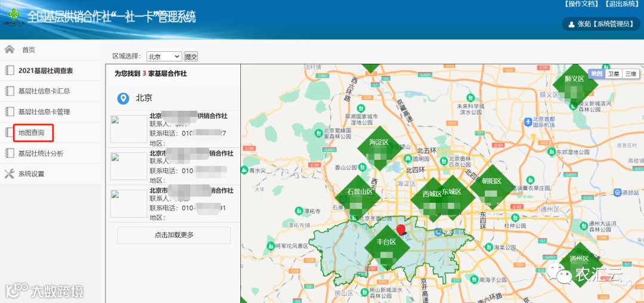Open 系统设置 menu item

pyautogui.click(x=50, y=174)
